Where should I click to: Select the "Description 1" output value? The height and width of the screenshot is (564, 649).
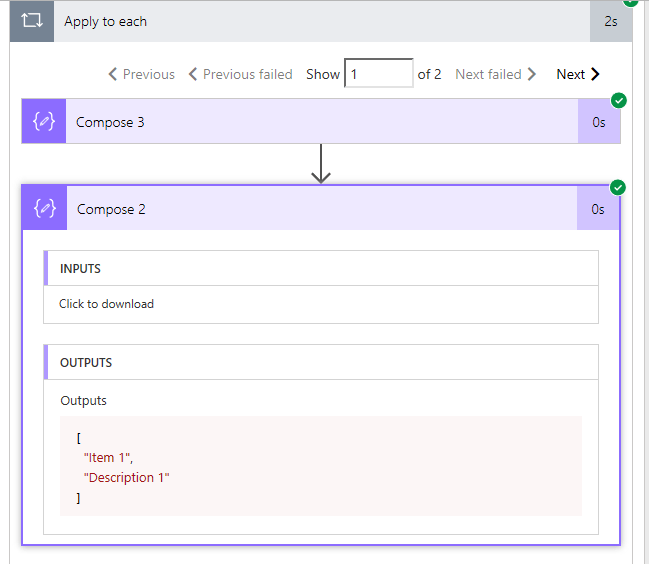pyautogui.click(x=127, y=478)
